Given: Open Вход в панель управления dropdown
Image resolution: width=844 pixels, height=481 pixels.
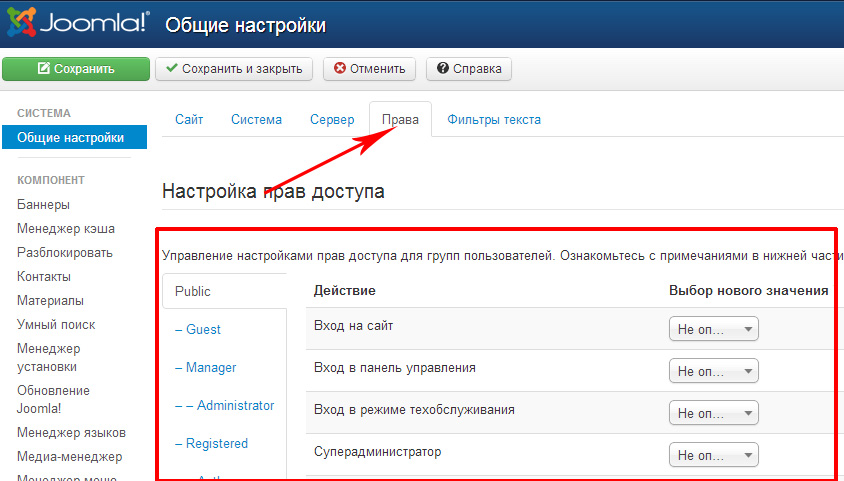Looking at the screenshot, I should (713, 371).
